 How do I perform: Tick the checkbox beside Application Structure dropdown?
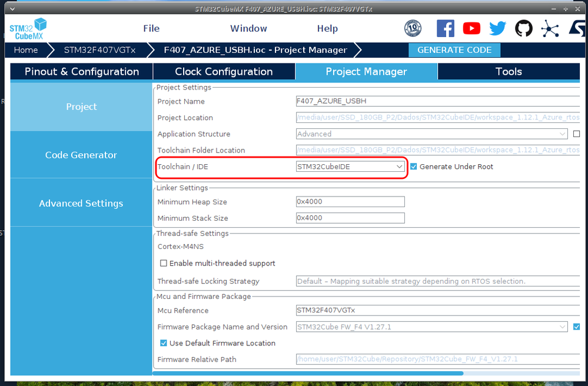click(576, 134)
